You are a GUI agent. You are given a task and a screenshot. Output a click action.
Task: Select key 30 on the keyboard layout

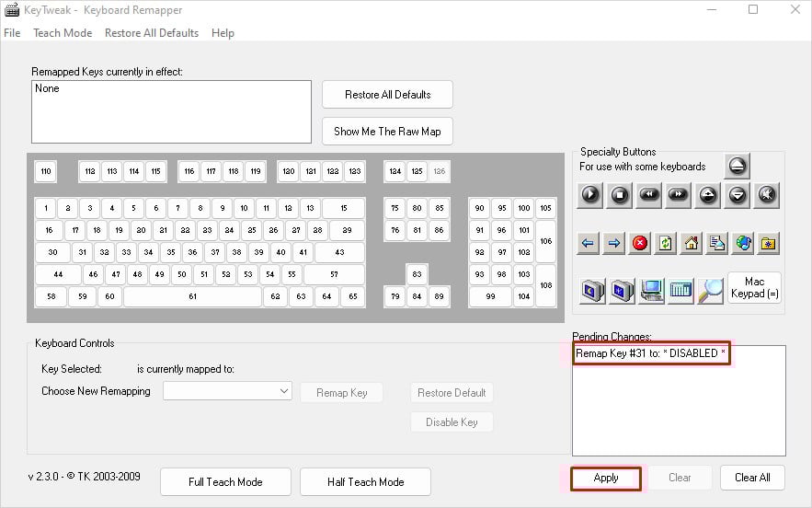pos(52,252)
